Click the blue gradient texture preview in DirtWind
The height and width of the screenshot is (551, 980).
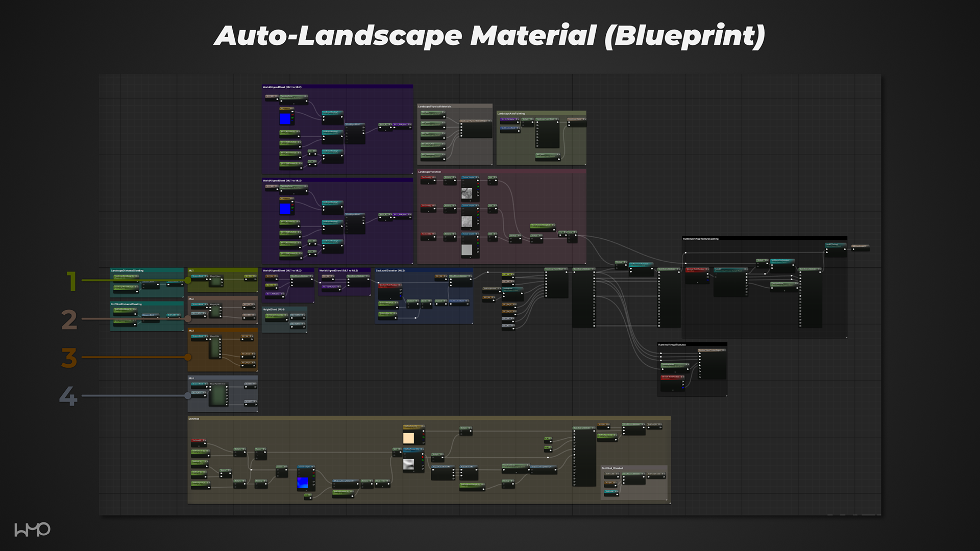point(303,483)
